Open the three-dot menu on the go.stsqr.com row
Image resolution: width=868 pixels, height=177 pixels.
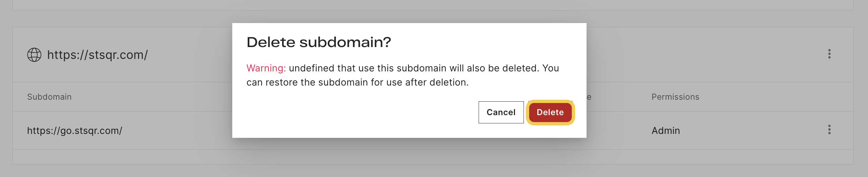[x=829, y=130]
